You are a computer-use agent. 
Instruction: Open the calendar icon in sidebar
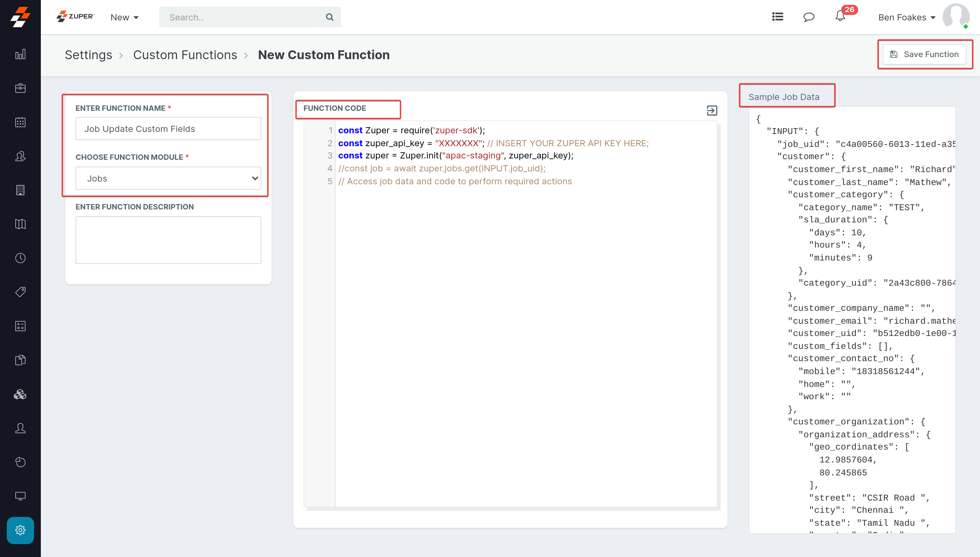tap(20, 122)
